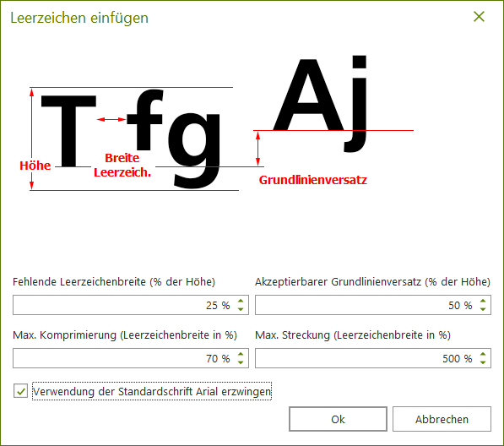The image size is (504, 446).
Task: Click the label Fehlende Leerzeichenbreite (% der Höhe)
Action: pyautogui.click(x=114, y=281)
